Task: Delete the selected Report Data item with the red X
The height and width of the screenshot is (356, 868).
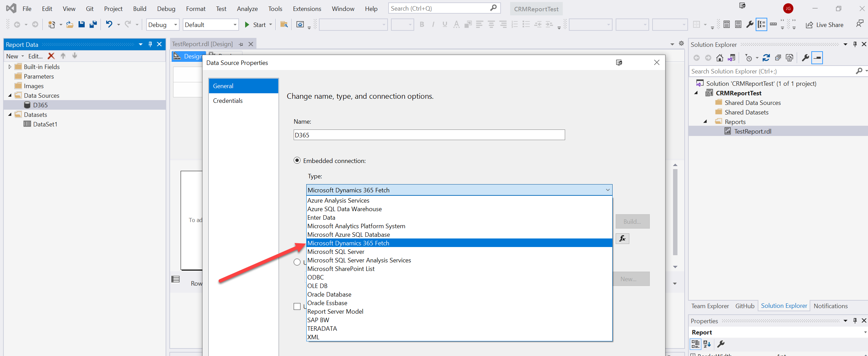Action: click(x=51, y=56)
